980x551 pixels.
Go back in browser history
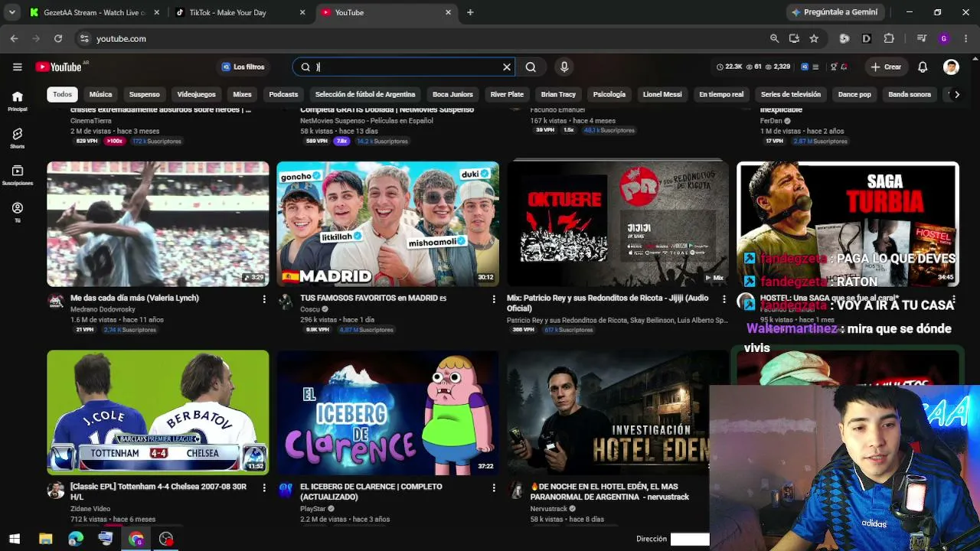(14, 38)
